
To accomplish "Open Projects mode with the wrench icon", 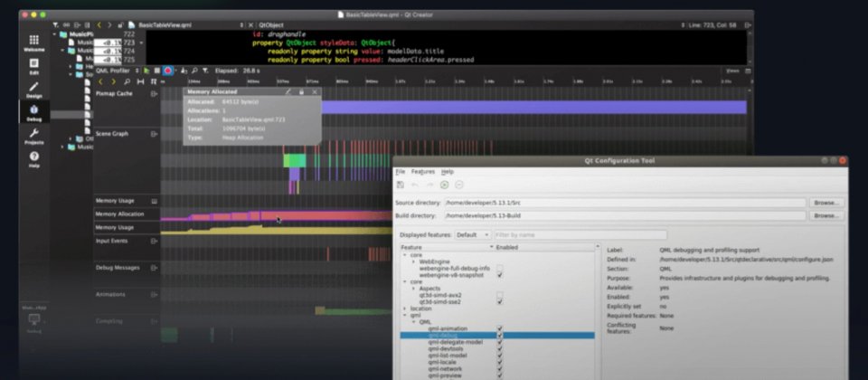I will coord(33,137).
